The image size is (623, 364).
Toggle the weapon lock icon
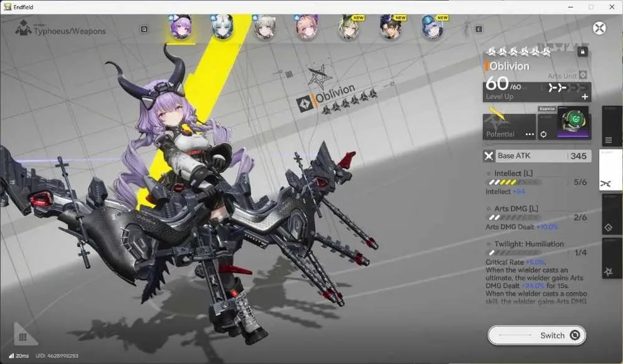point(583,52)
